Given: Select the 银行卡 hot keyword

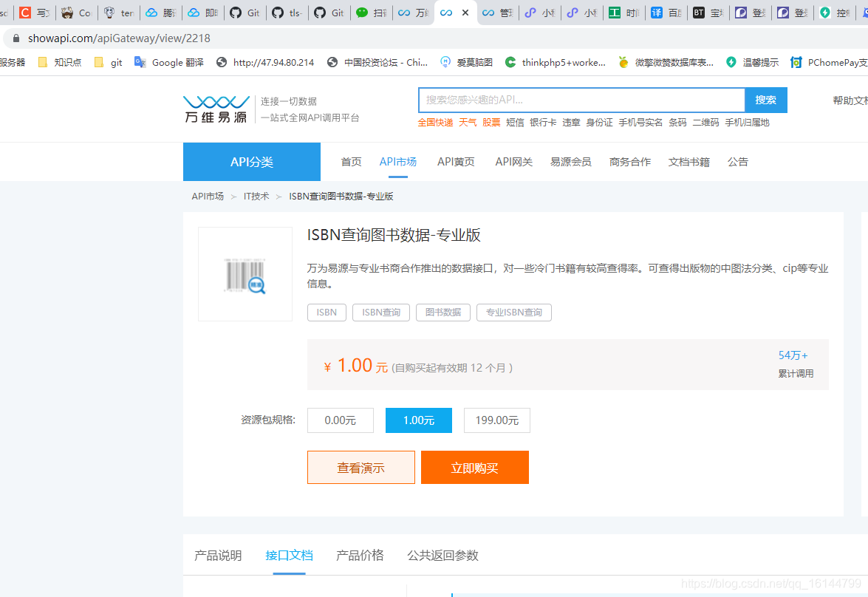Looking at the screenshot, I should coord(543,123).
